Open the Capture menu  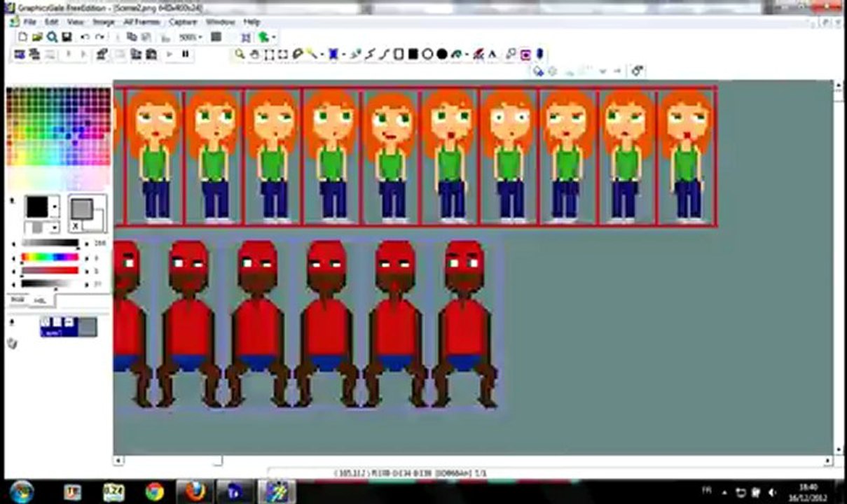(x=183, y=22)
